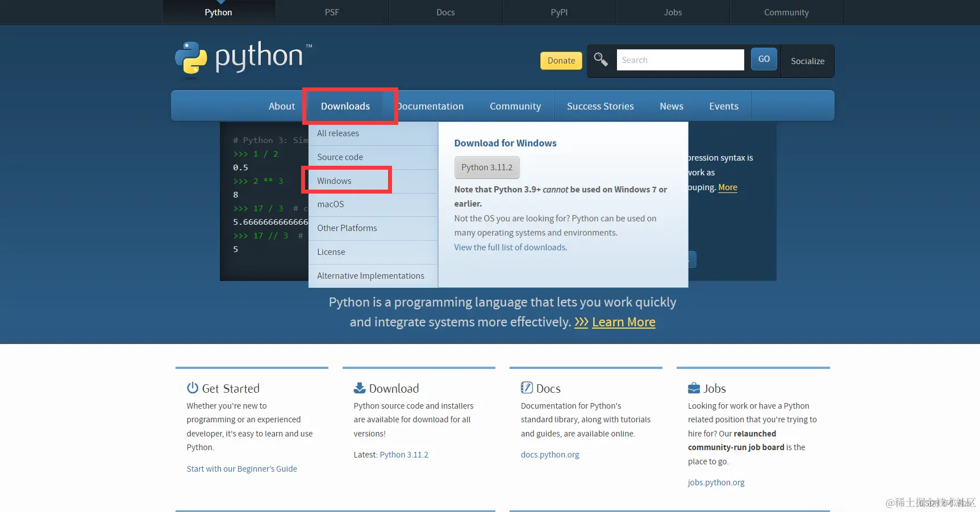The height and width of the screenshot is (512, 980).
Task: Click the Download for Windows heading
Action: point(505,143)
